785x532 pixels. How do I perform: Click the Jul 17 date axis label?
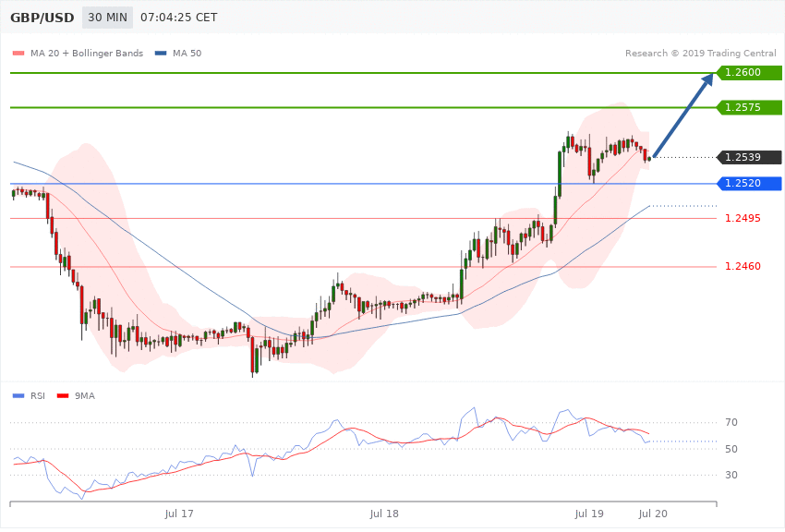(x=179, y=514)
